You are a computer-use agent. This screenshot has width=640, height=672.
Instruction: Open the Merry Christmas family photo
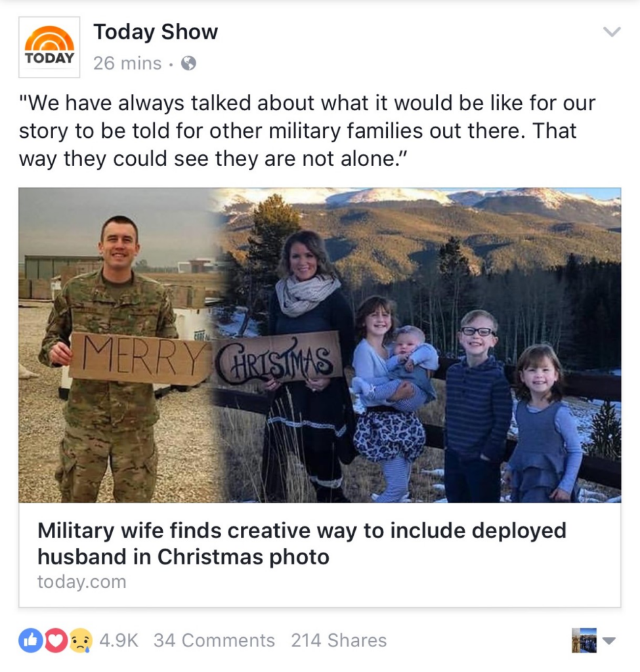click(x=320, y=345)
